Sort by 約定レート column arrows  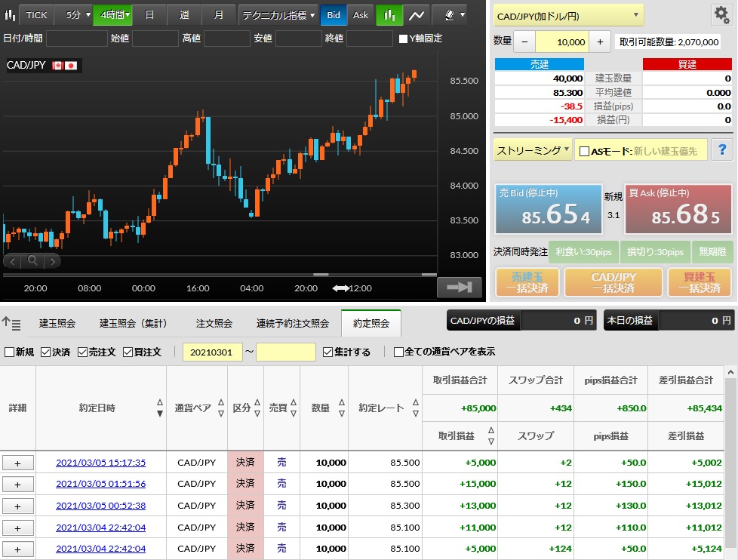tap(416, 408)
